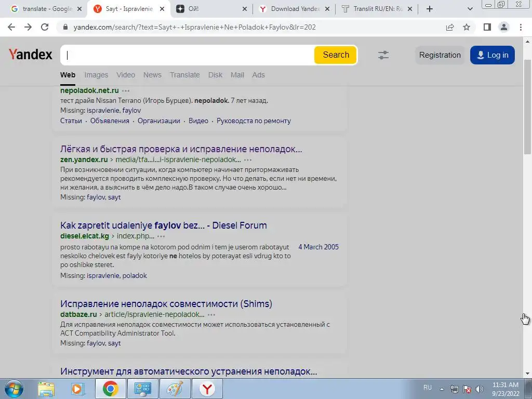Screen dimensions: 532x399
Task: Click the share page icon in address bar
Action: pos(450,27)
